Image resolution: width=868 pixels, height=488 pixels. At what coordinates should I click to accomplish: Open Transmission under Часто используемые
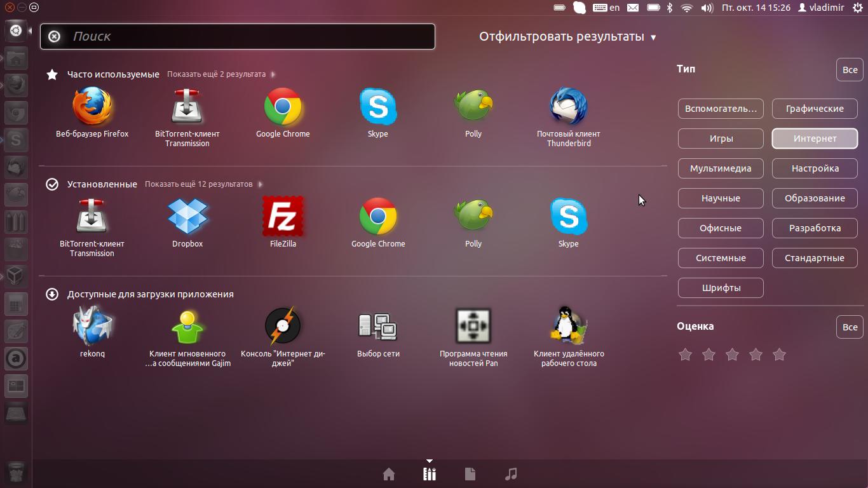click(x=187, y=118)
